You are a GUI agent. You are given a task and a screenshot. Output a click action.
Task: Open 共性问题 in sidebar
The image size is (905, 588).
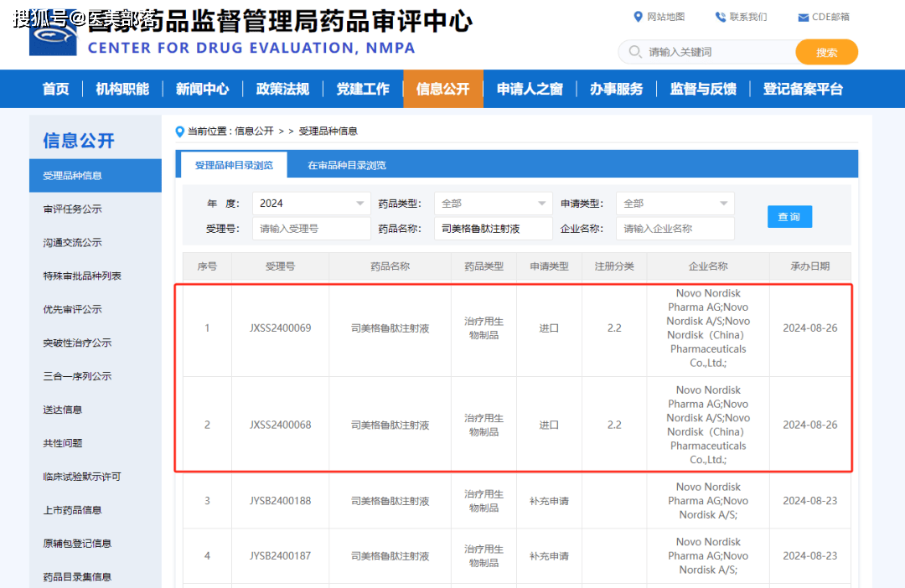pyautogui.click(x=62, y=443)
